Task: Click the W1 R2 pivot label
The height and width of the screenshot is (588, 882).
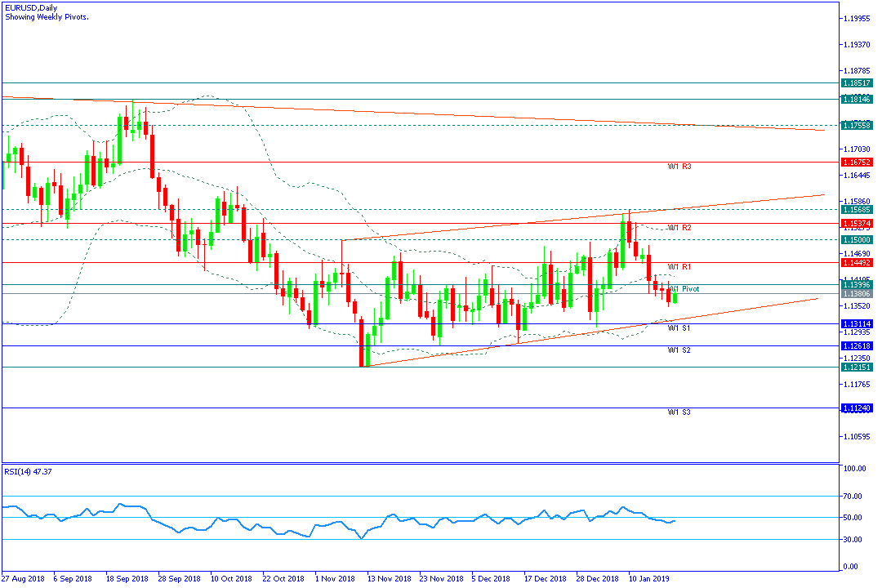Action: pyautogui.click(x=679, y=228)
